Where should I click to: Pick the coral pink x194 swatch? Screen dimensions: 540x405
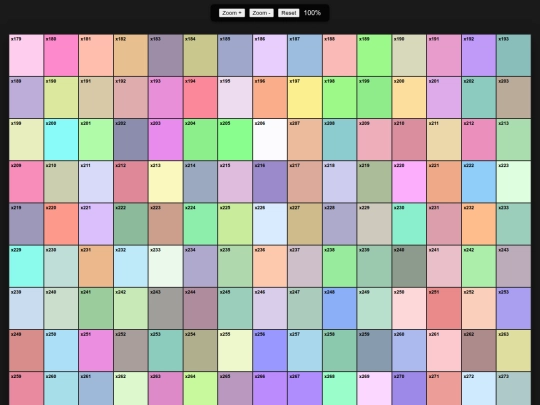coord(200,97)
